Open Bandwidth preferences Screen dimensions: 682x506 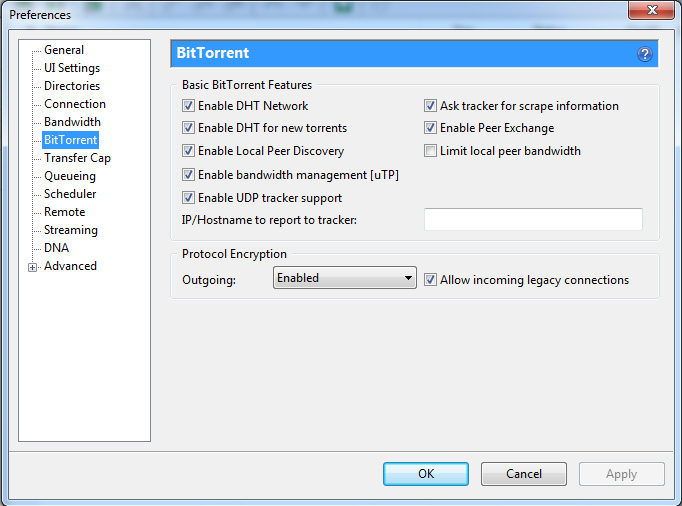tap(72, 122)
